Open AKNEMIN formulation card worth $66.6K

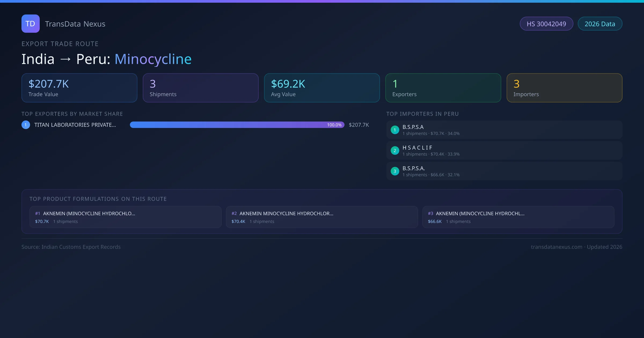pyautogui.click(x=518, y=217)
